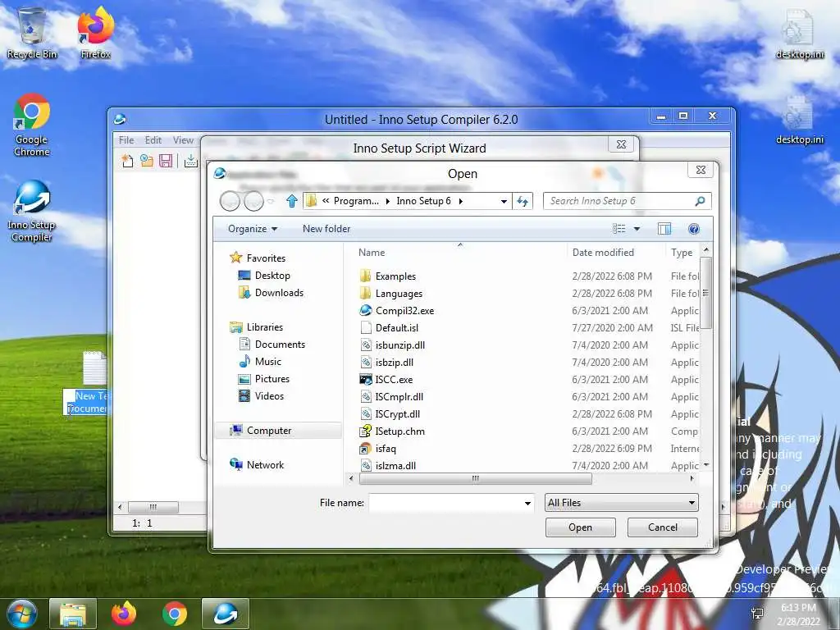Click the refresh icon beside address bar
Viewport: 840px width, 630px height.
pyautogui.click(x=523, y=202)
